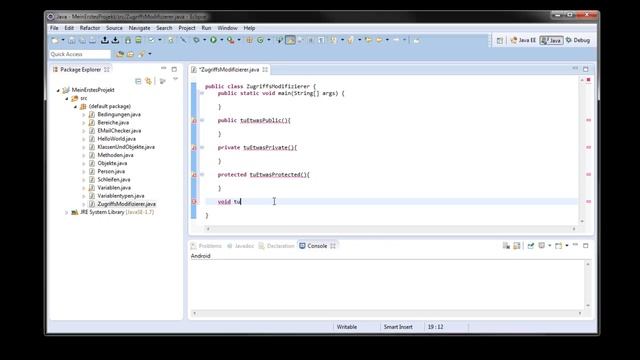
Task: Collapse the src folder node
Action: point(67,98)
